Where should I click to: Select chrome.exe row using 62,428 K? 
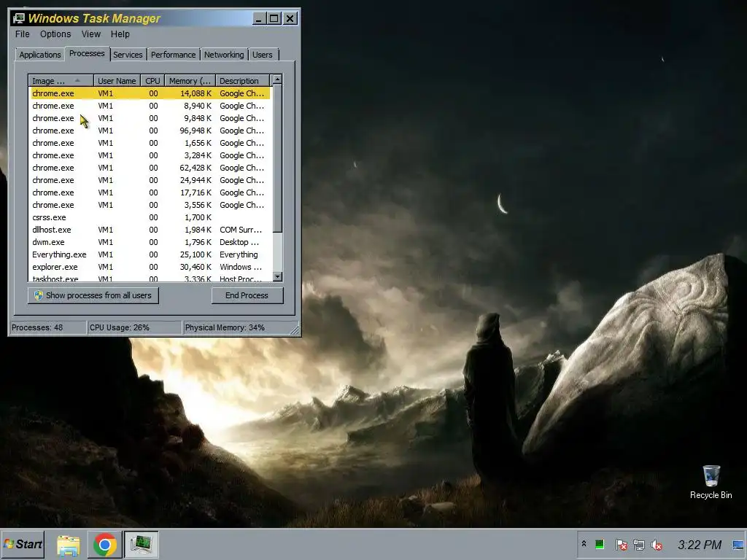(x=150, y=168)
